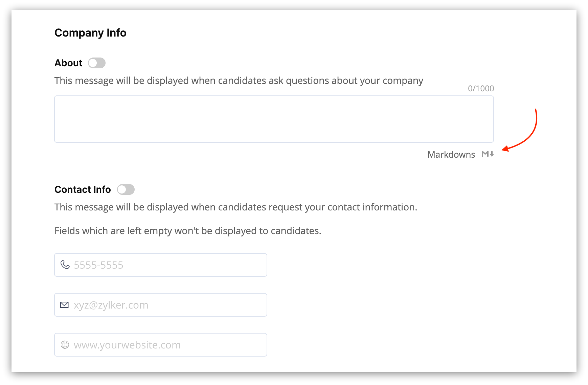Click the About description about company questions
The height and width of the screenshot is (385, 588).
(x=239, y=81)
